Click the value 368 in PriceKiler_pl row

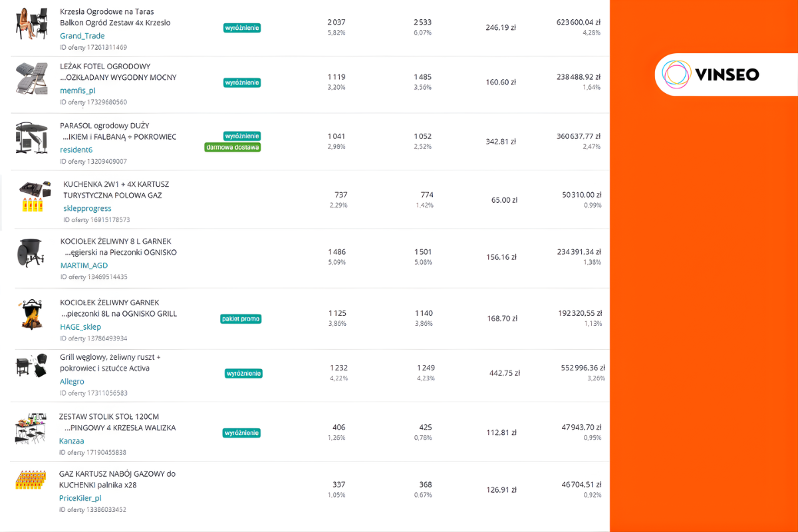(426, 485)
